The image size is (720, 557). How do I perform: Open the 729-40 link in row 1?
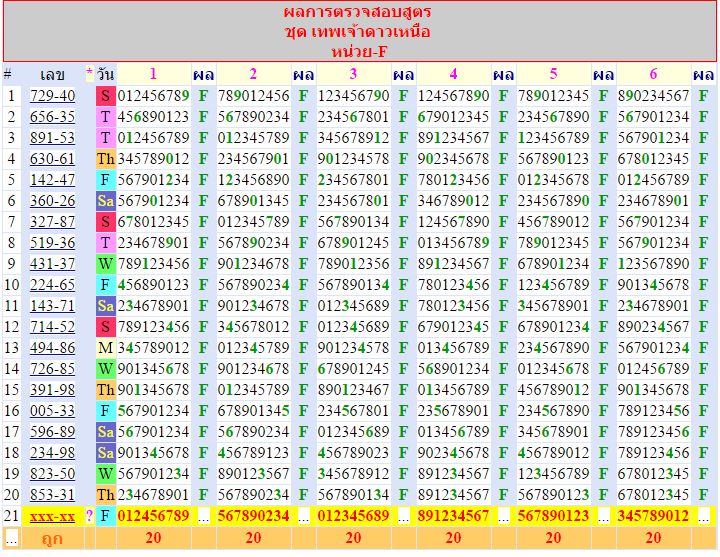(52, 96)
